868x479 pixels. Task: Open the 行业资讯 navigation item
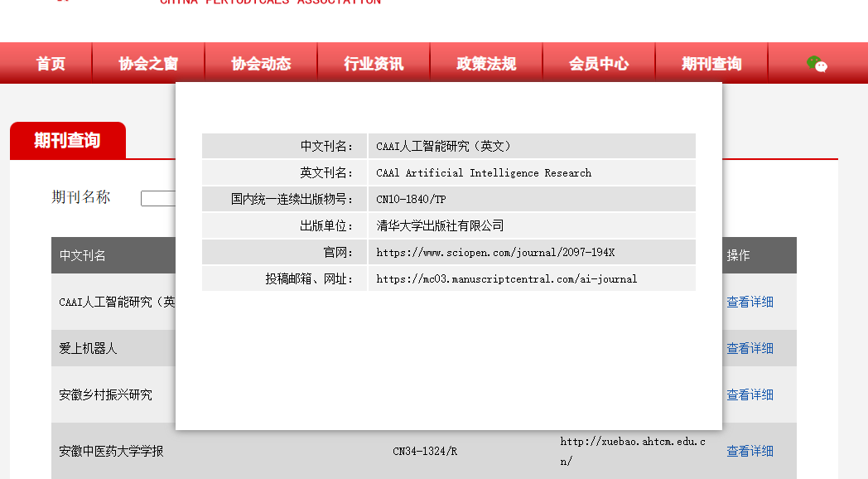(373, 63)
